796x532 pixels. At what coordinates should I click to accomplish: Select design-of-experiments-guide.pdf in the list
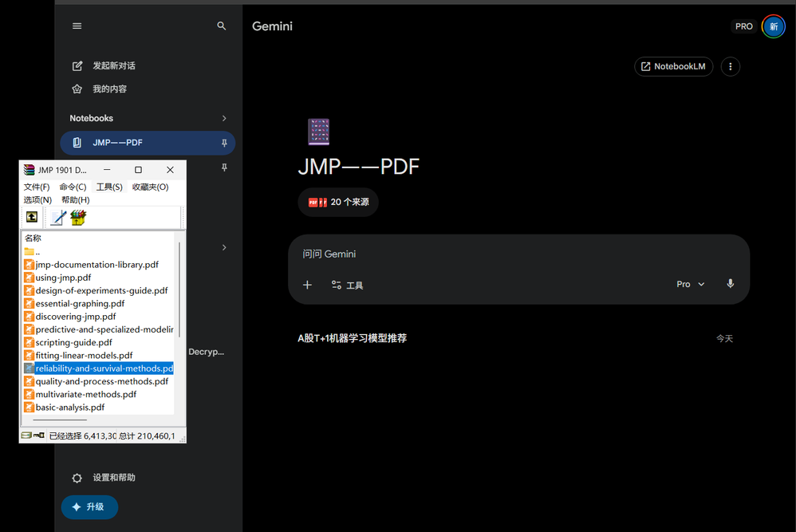point(96,290)
